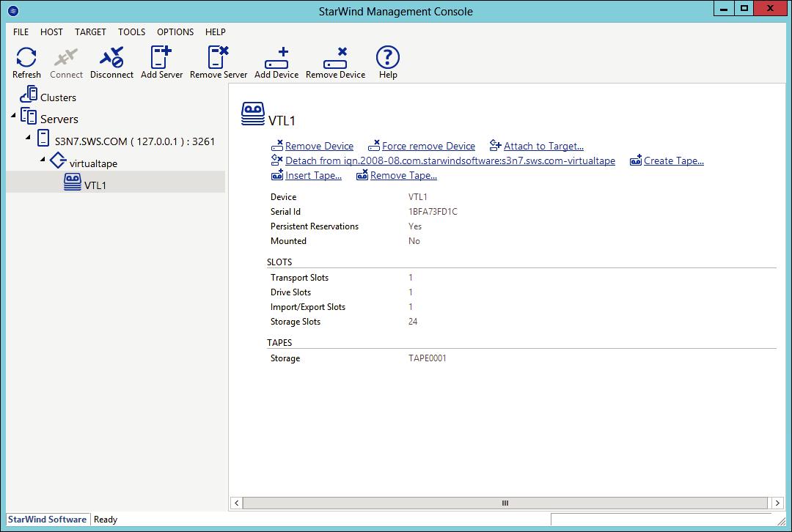
Task: Select Servers label in the tree
Action: pyautogui.click(x=59, y=119)
